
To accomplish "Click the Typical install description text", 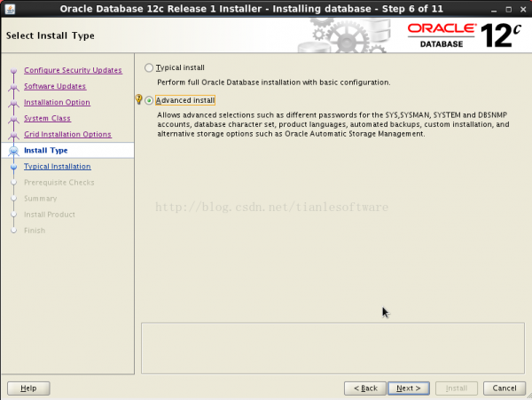I will pyautogui.click(x=274, y=82).
